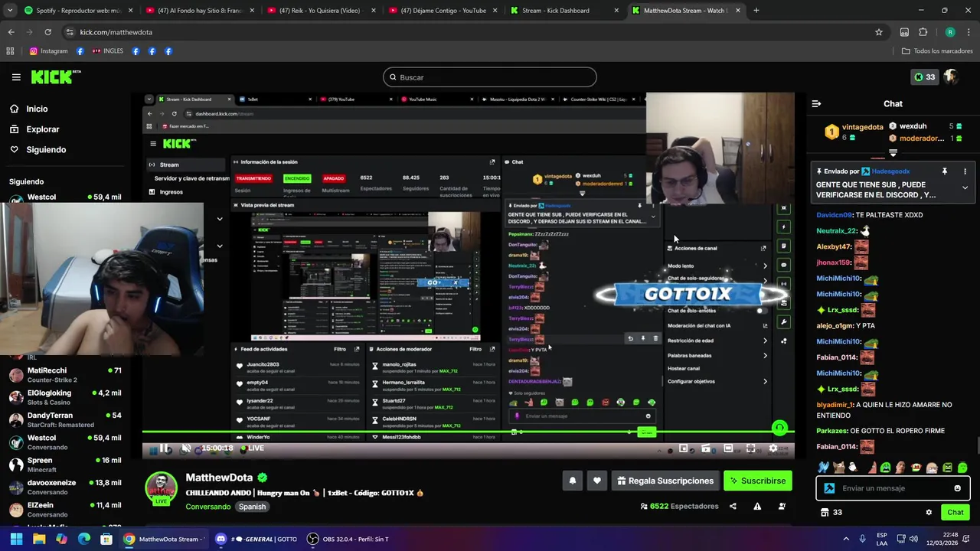Collapse the chat panel
Image resolution: width=980 pixels, height=551 pixels.
click(816, 103)
